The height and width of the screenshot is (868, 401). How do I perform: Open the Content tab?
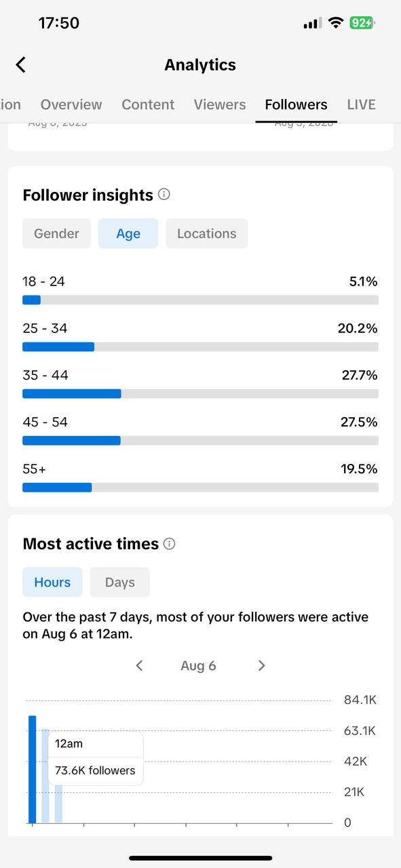click(148, 104)
